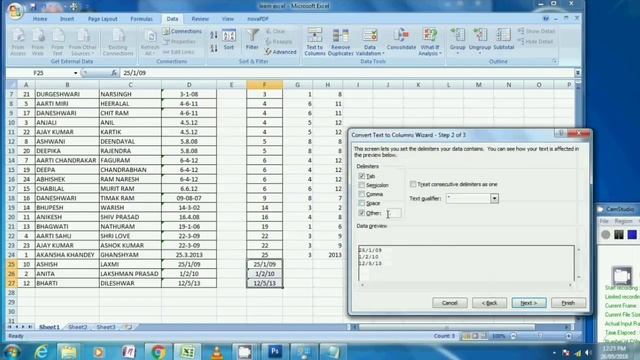Open Photoshop from taskbar
This screenshot has width=640, height=360.
[275, 351]
